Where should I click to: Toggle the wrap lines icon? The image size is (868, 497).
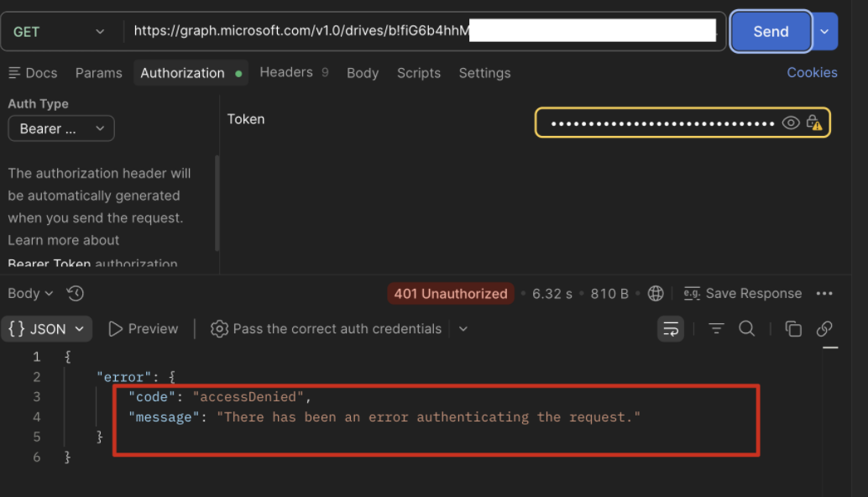(x=671, y=329)
